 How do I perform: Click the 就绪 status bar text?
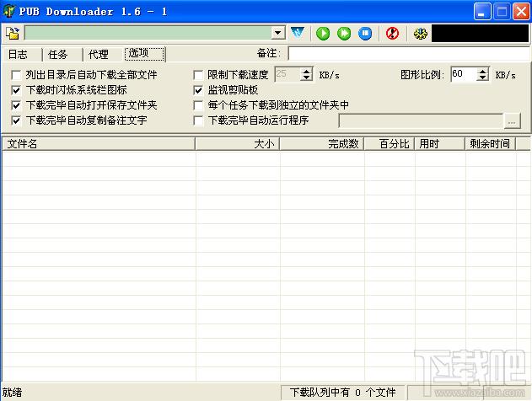point(12,393)
